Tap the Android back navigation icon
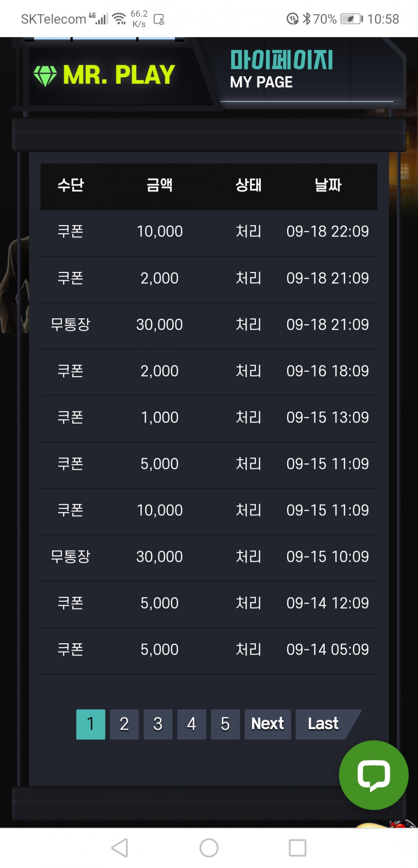This screenshot has height=868, width=418. [x=120, y=848]
